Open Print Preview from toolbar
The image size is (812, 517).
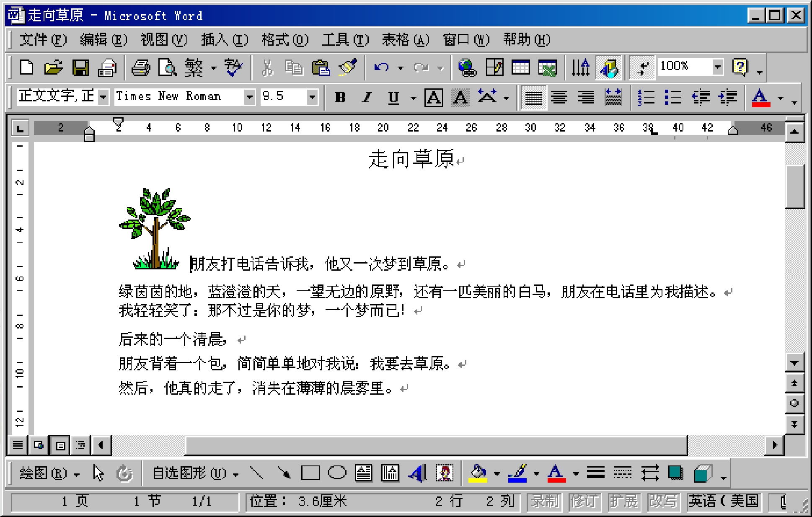tap(167, 67)
